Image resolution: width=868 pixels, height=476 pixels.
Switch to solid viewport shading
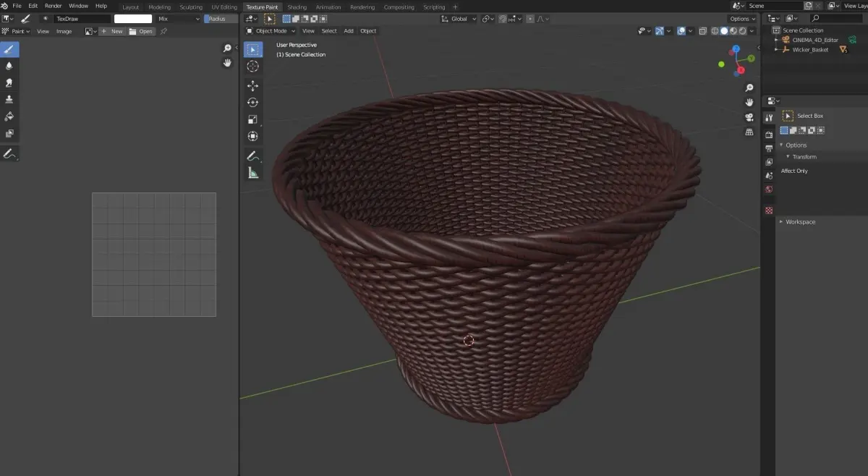[724, 31]
